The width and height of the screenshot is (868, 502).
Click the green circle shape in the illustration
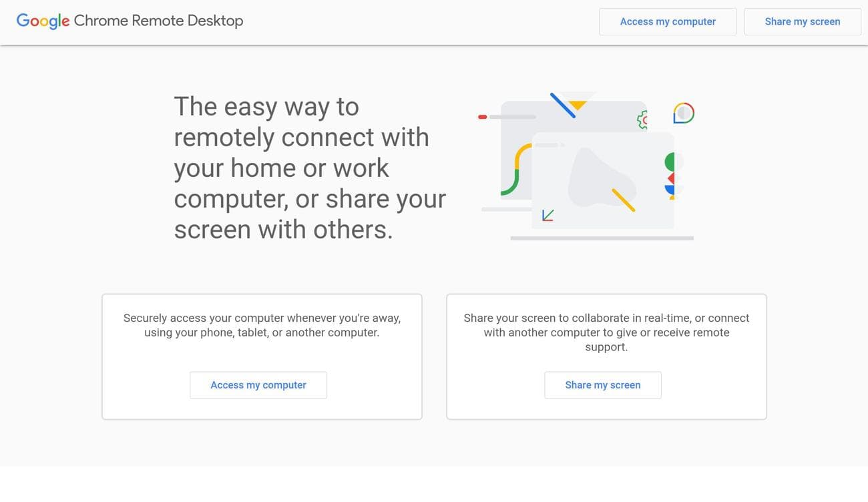coord(670,160)
